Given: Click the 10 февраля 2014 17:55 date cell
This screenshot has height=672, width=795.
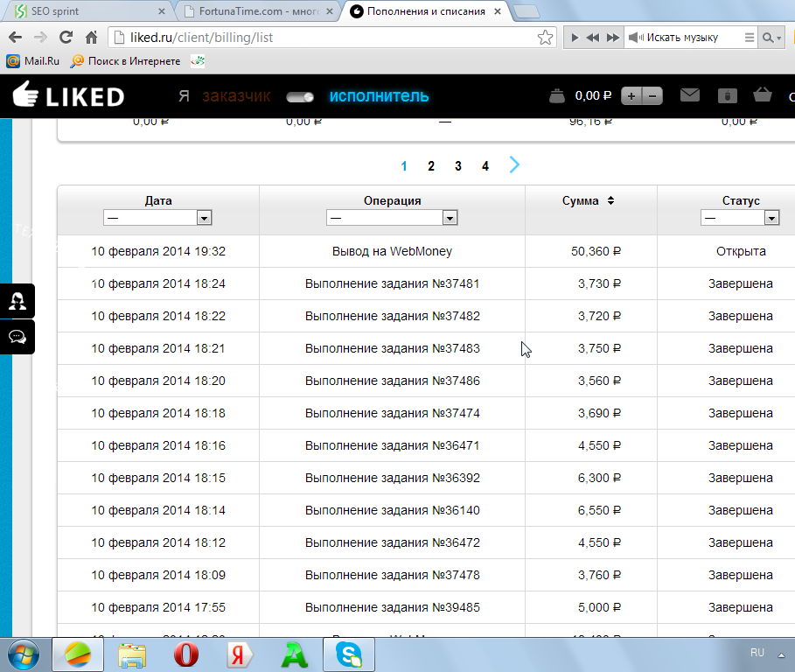Looking at the screenshot, I should pos(158,607).
